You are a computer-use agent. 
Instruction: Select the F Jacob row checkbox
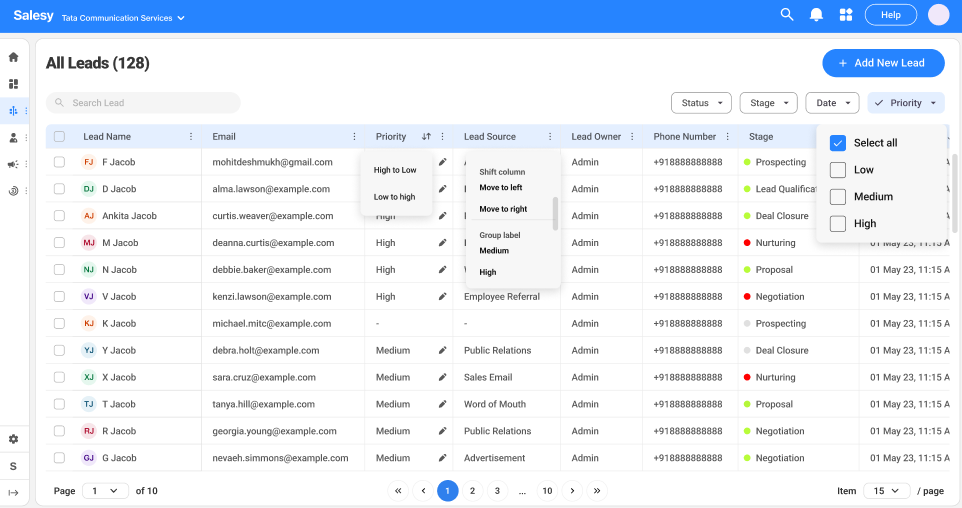[x=60, y=162]
